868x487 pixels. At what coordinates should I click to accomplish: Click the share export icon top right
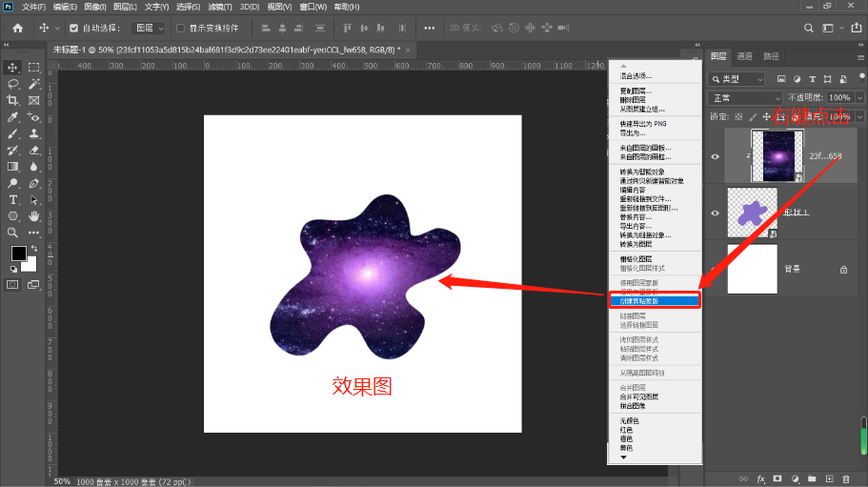(x=857, y=28)
